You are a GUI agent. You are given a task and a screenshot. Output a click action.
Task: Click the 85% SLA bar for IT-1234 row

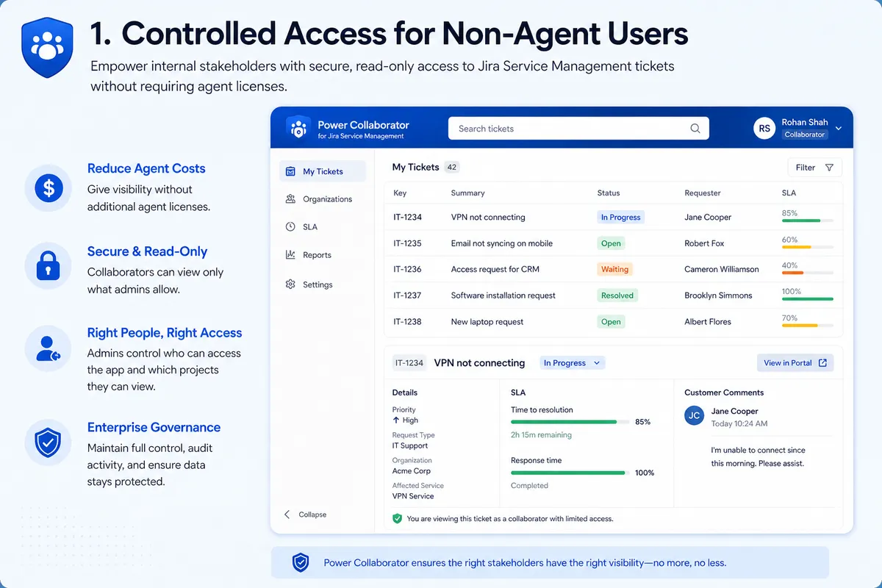pos(807,220)
